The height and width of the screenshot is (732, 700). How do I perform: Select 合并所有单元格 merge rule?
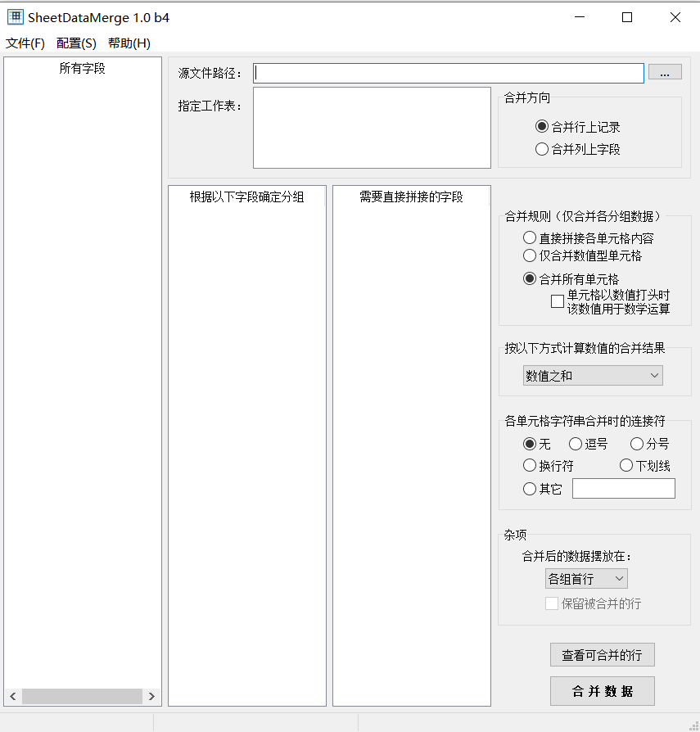[x=530, y=278]
